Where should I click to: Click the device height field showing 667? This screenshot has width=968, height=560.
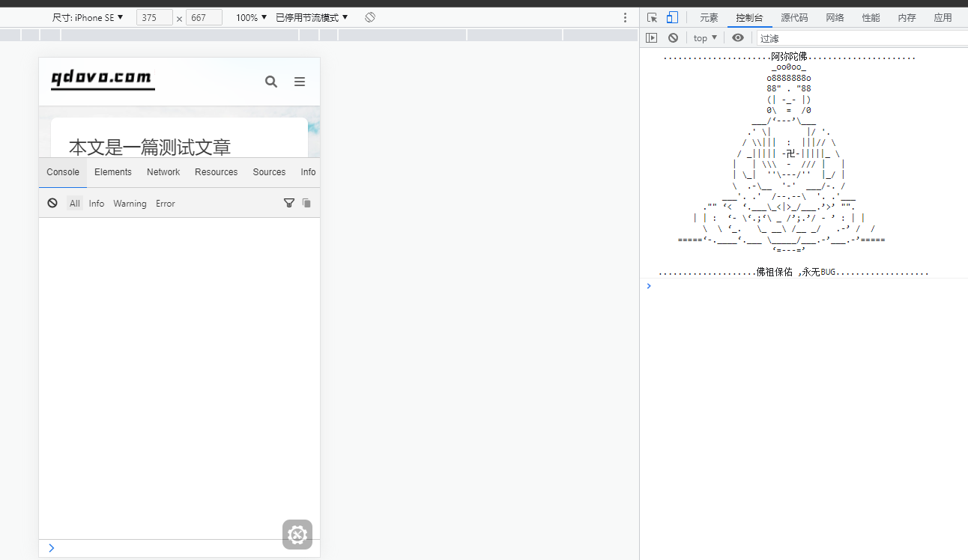(x=204, y=17)
